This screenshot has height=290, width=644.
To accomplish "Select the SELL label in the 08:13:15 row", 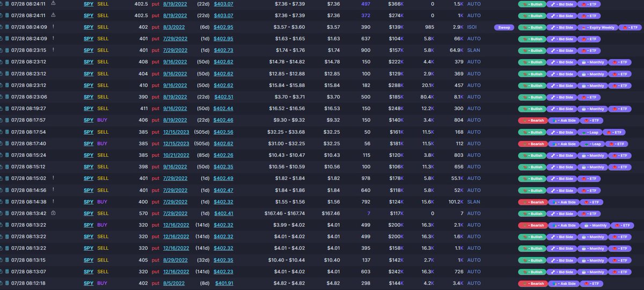I will (x=103, y=260).
